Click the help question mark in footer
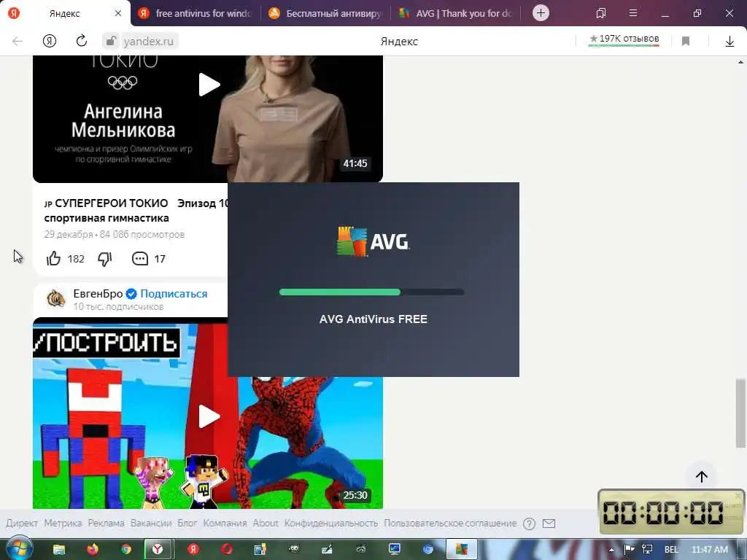Viewport: 747px width, 560px height. point(529,524)
